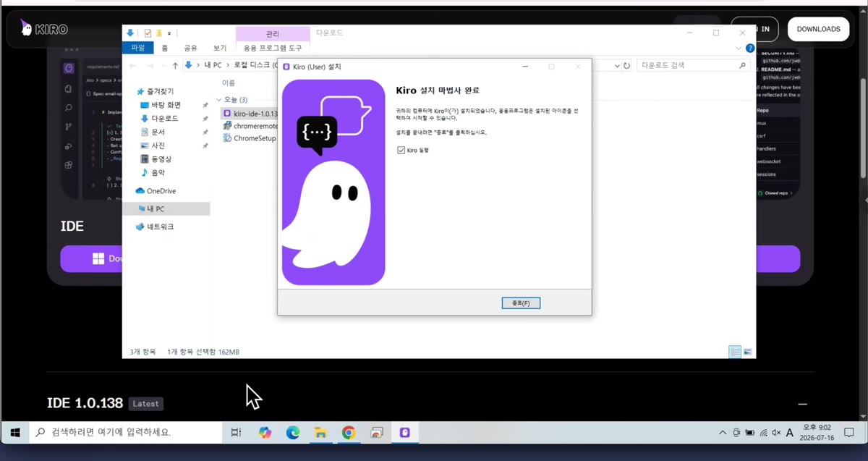
Task: Select 즐겨찾기 in the navigation pane
Action: coord(155,91)
